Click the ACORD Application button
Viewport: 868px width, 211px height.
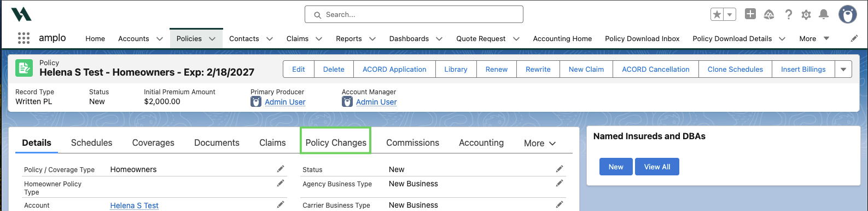tap(394, 69)
